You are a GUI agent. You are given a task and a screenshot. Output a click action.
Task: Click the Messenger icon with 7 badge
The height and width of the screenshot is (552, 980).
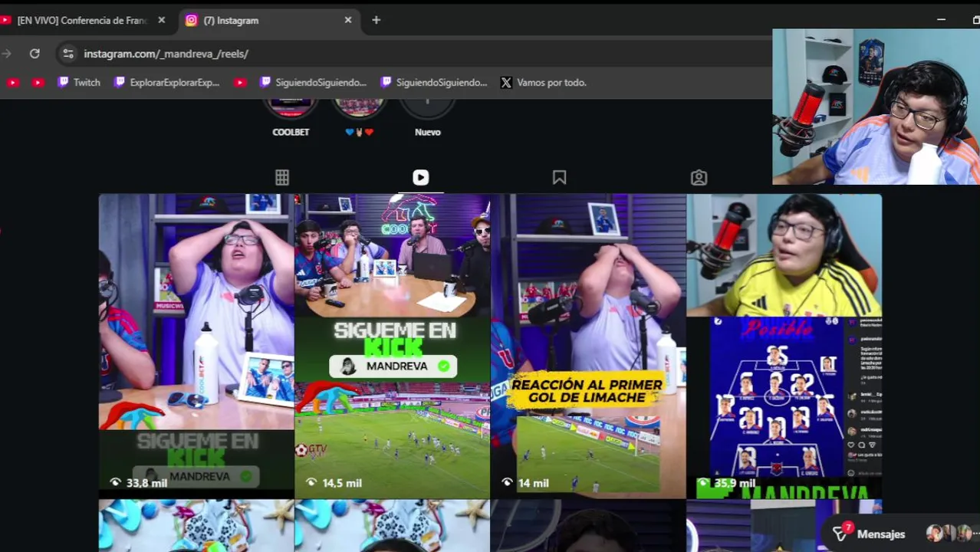click(x=841, y=534)
